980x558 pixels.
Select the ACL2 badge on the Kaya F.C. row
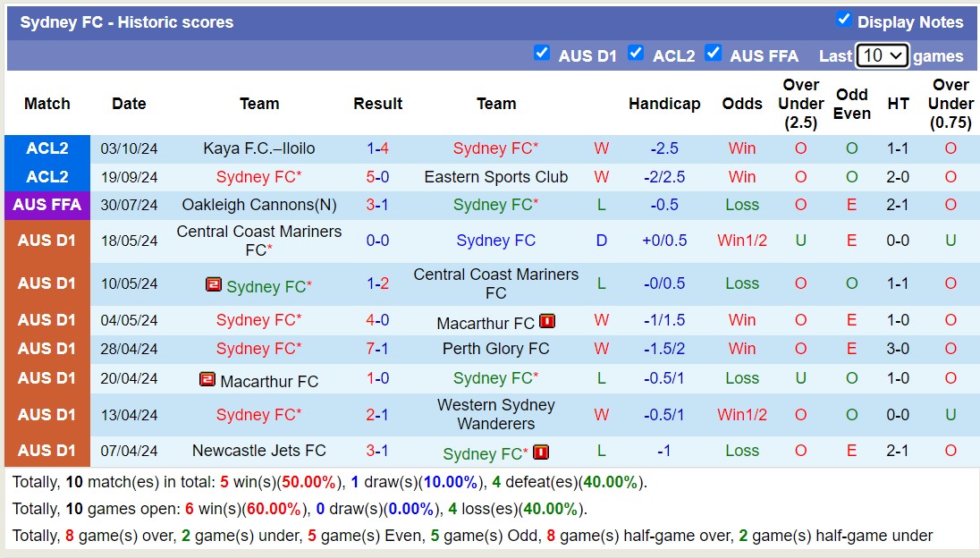[47, 148]
